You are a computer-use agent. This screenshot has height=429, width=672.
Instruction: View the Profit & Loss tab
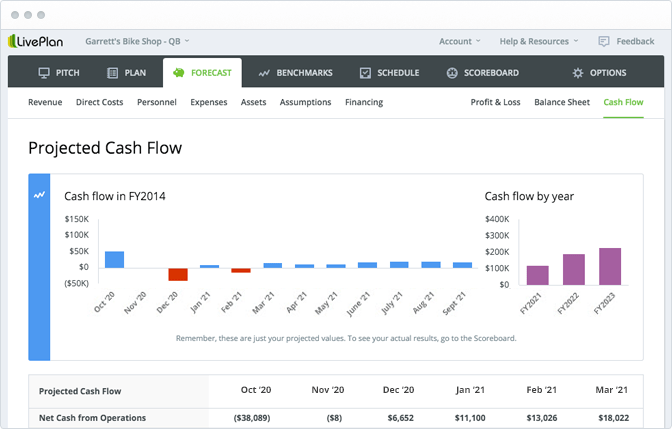pos(496,102)
